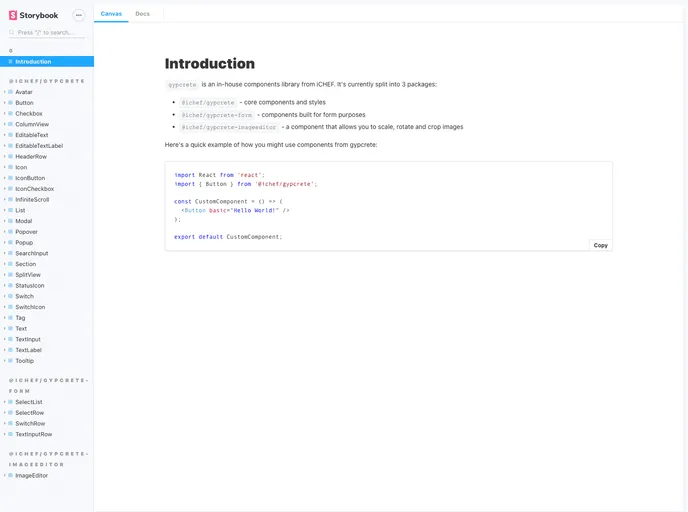
Task: Click the EditableTextLabel folder icon
Action: tap(11, 146)
